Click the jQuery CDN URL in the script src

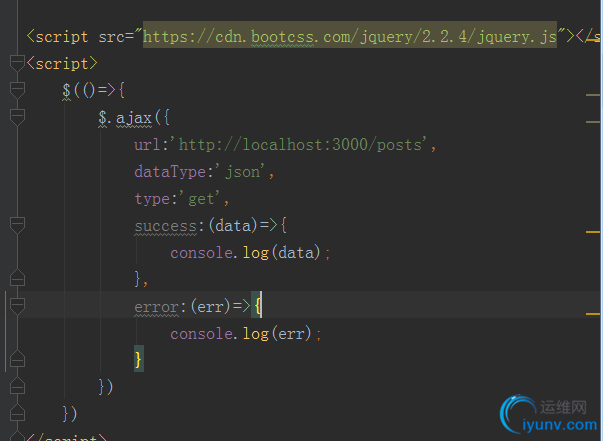tap(350, 37)
